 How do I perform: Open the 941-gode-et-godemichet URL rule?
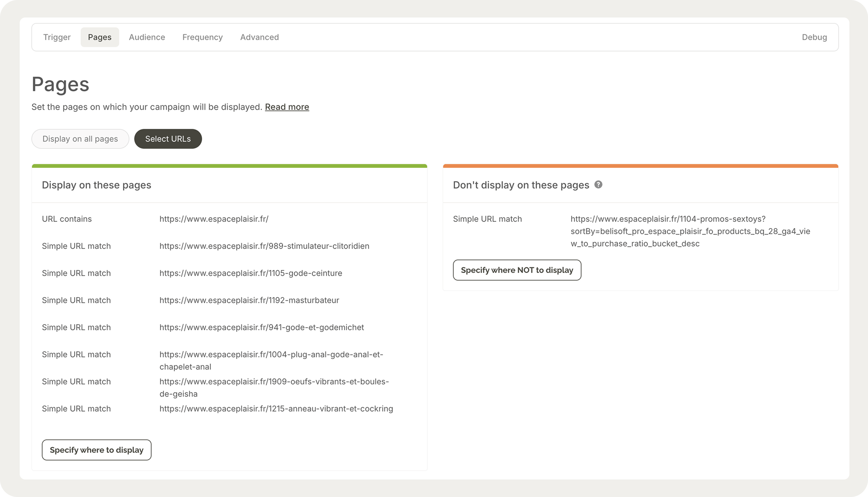[x=262, y=327]
